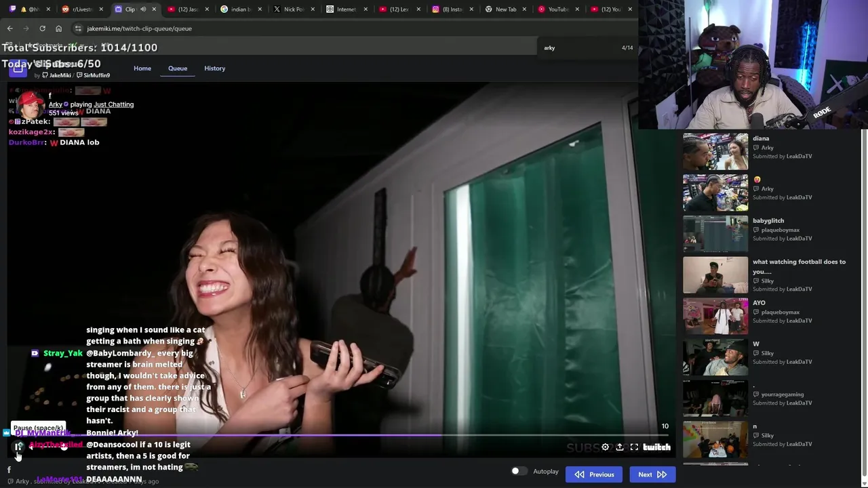The image size is (868, 488).
Task: Open the 'babyglitch' clip thumbnail
Action: pyautogui.click(x=715, y=234)
